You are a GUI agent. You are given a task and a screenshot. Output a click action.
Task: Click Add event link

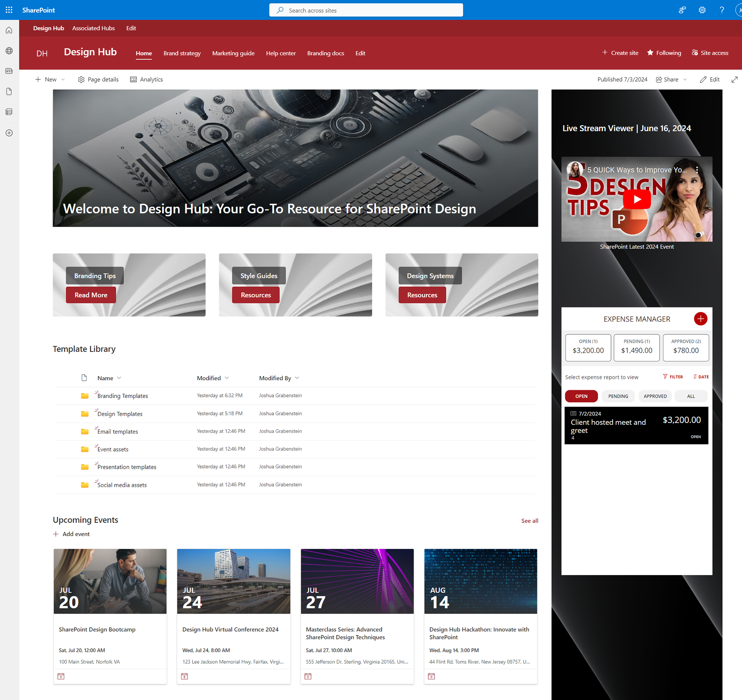71,534
